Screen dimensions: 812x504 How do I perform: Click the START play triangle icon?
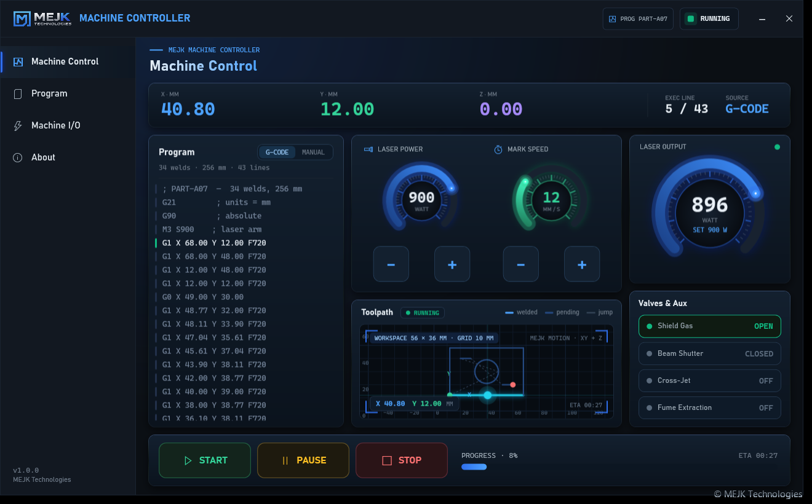click(188, 460)
